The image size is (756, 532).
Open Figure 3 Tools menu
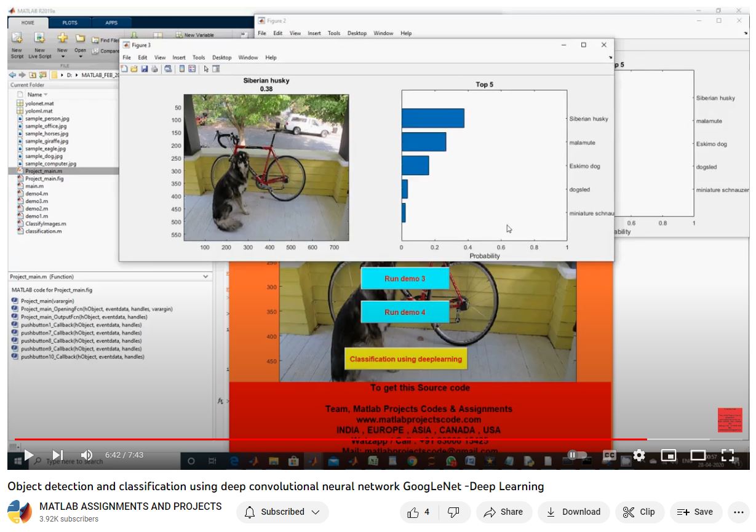pos(199,57)
